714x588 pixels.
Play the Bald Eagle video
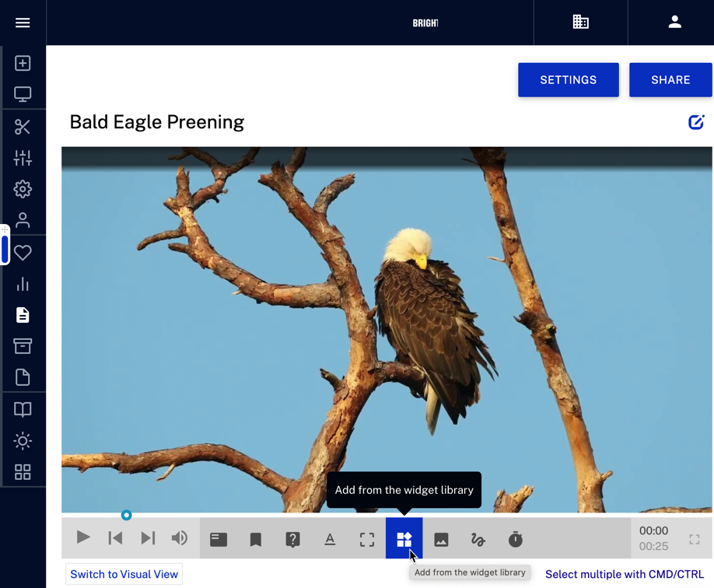[x=83, y=538]
